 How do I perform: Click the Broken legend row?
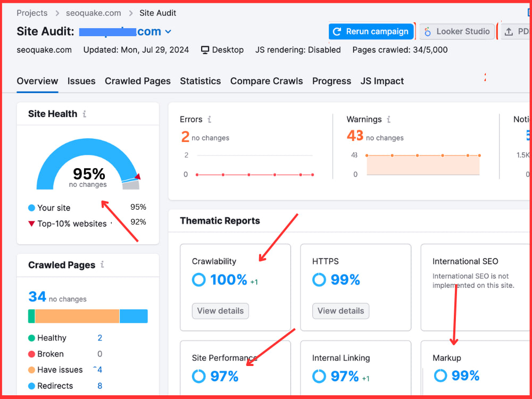point(65,354)
